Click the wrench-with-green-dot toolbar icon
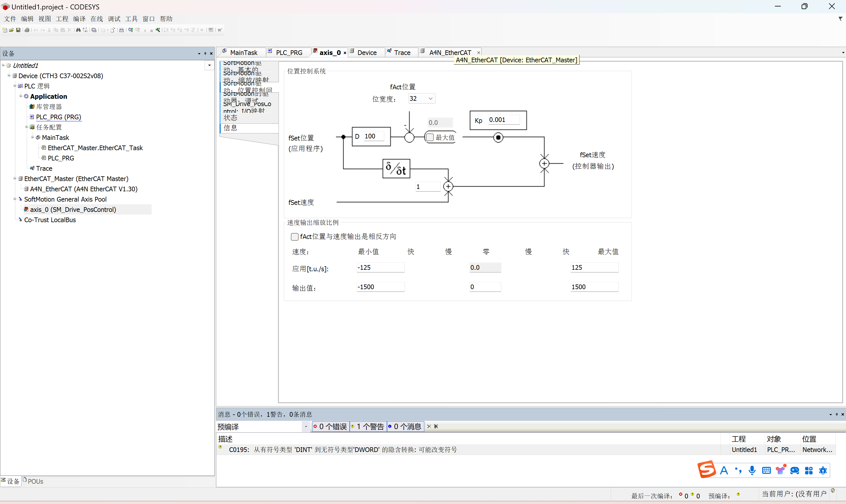Image resolution: width=846 pixels, height=504 pixels. 158,30
